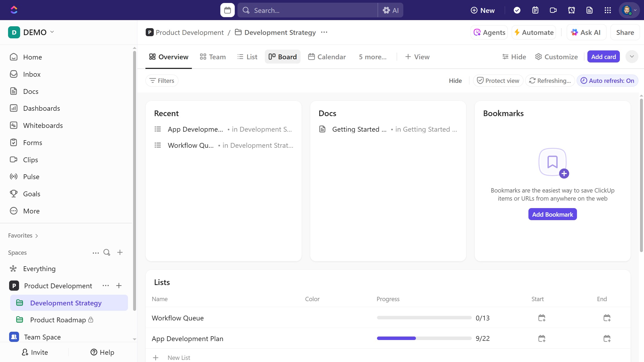Click the Automate button
Screen dimensions: 644x362
534,32
